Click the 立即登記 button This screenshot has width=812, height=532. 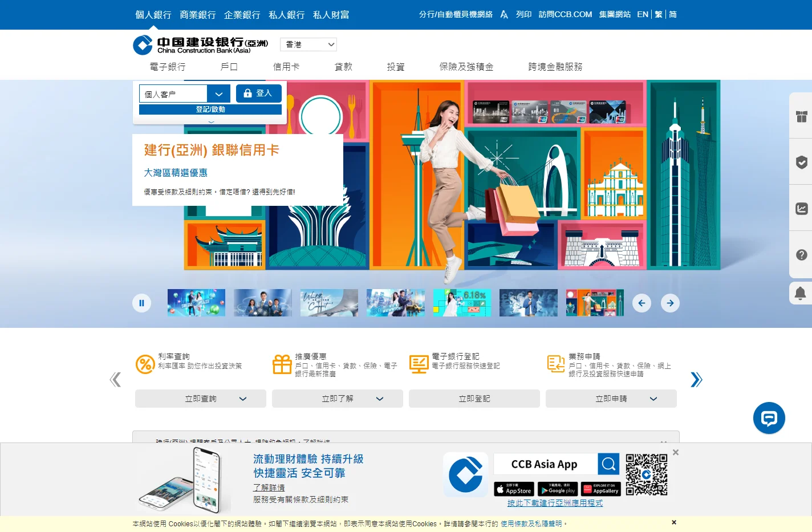click(x=474, y=399)
